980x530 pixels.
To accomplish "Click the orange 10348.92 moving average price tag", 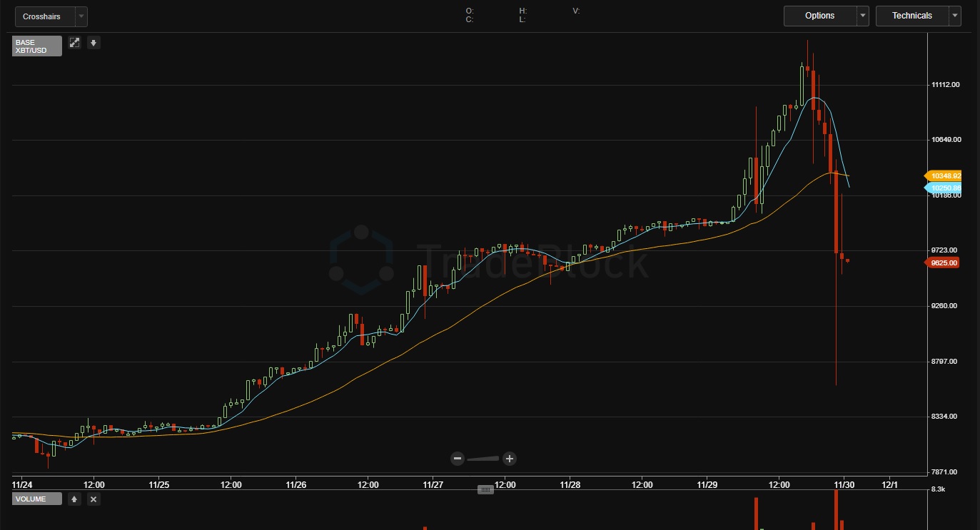I will (x=944, y=175).
